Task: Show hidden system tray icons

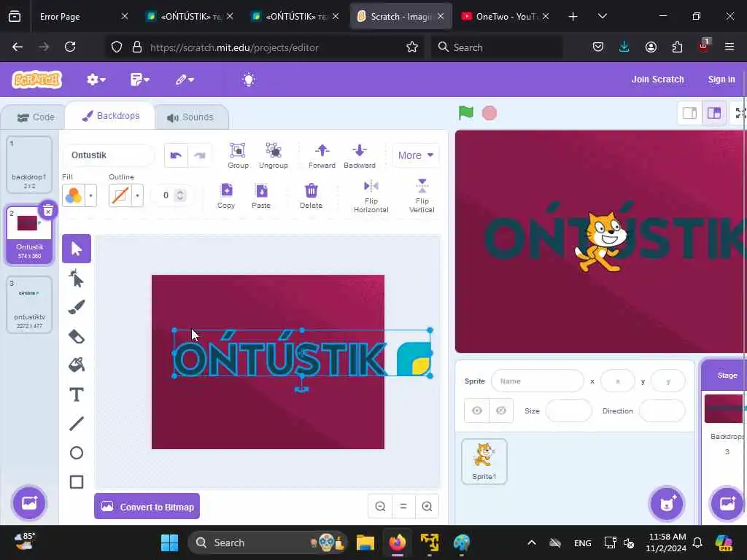Action: (532, 542)
